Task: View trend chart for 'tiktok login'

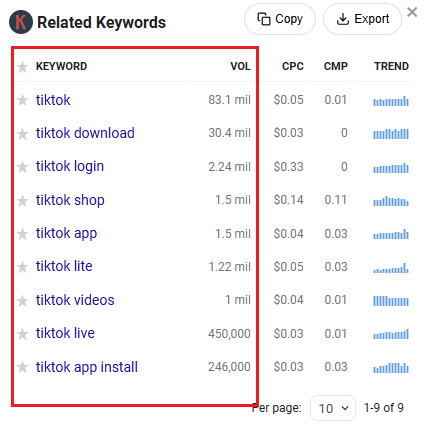Action: (391, 168)
